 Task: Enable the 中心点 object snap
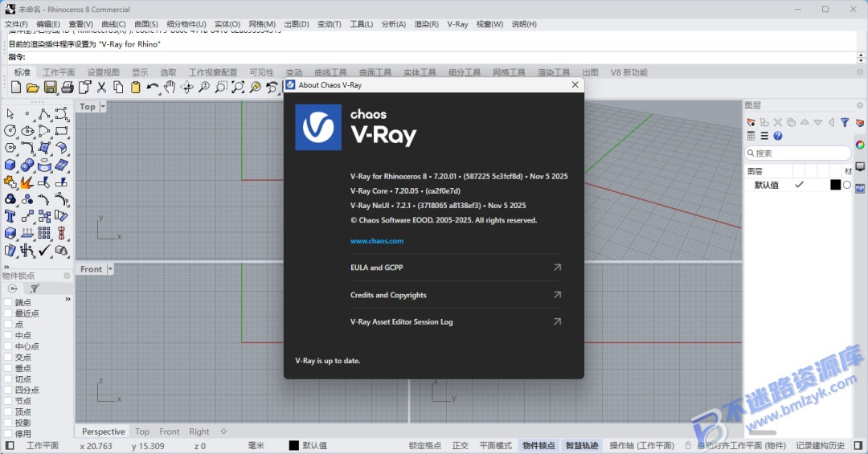(8, 346)
